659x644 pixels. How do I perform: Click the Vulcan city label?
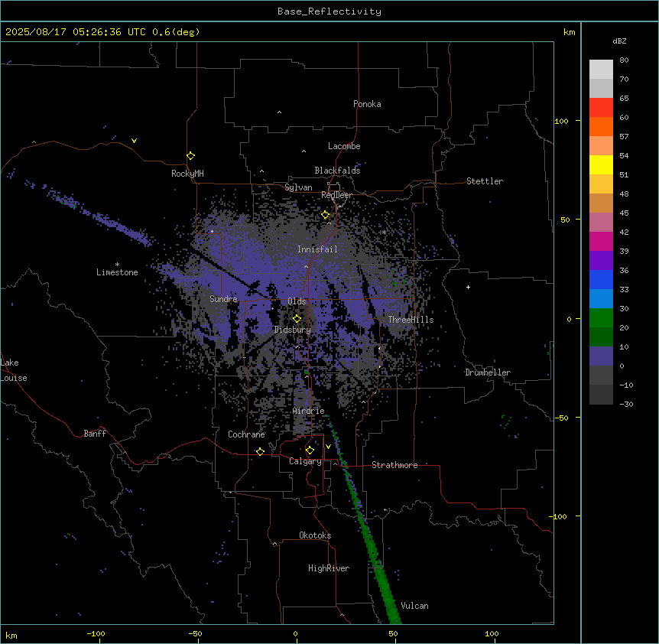(414, 606)
